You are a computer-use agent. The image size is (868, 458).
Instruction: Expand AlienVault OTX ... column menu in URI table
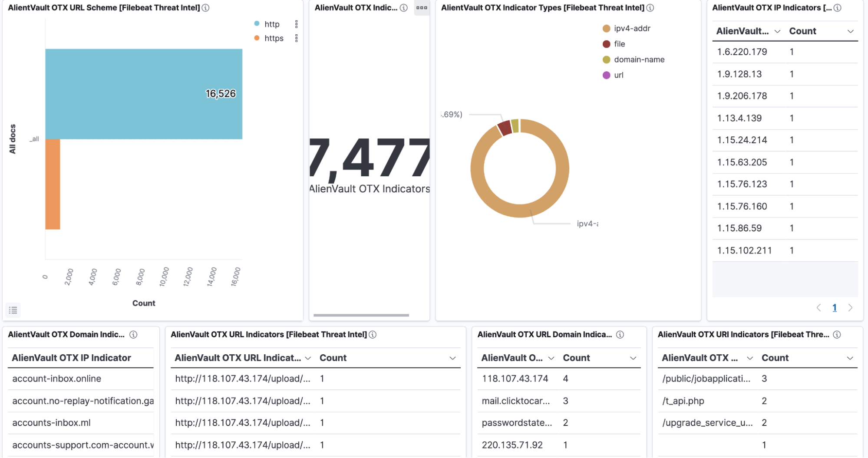pyautogui.click(x=749, y=358)
